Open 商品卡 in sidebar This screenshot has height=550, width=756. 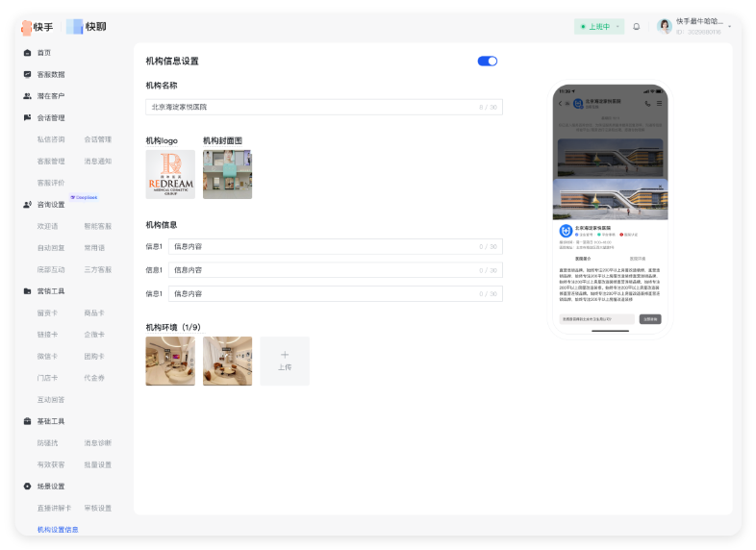[94, 312]
